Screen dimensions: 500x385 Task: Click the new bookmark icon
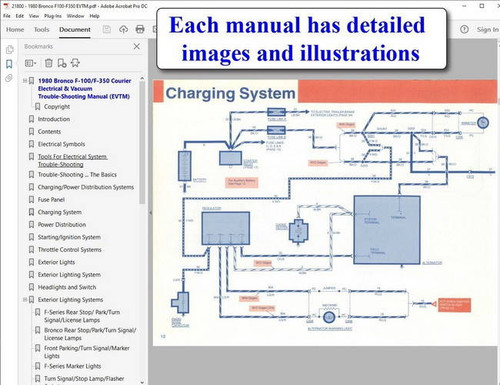(x=62, y=63)
